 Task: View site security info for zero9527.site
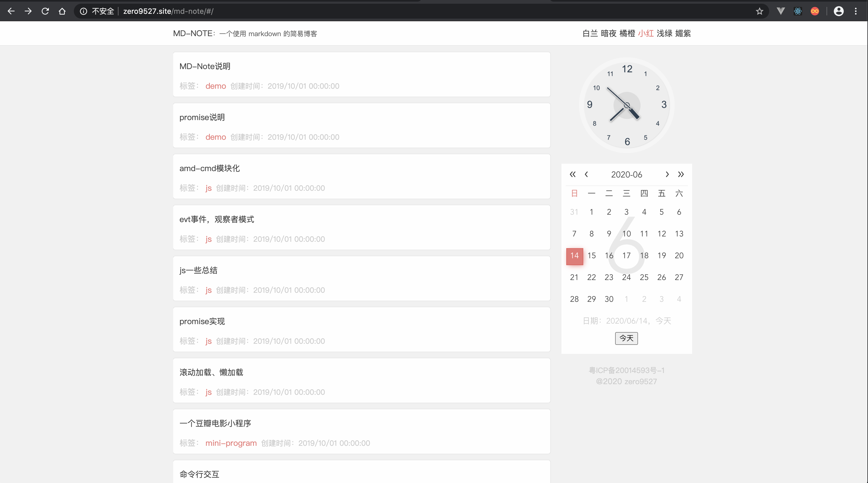[83, 11]
